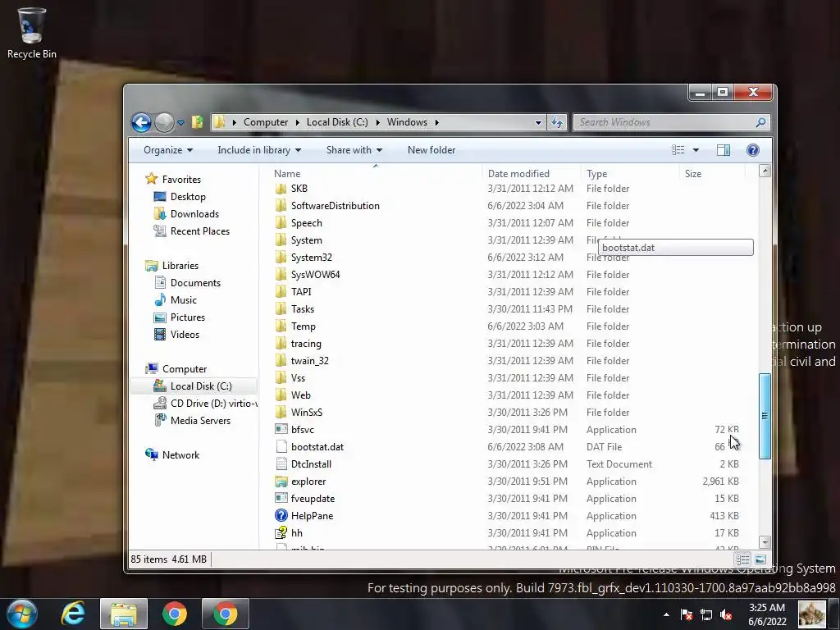This screenshot has width=840, height=630.
Task: Expand the arrow after Computer in breadcrumb
Action: click(x=297, y=122)
